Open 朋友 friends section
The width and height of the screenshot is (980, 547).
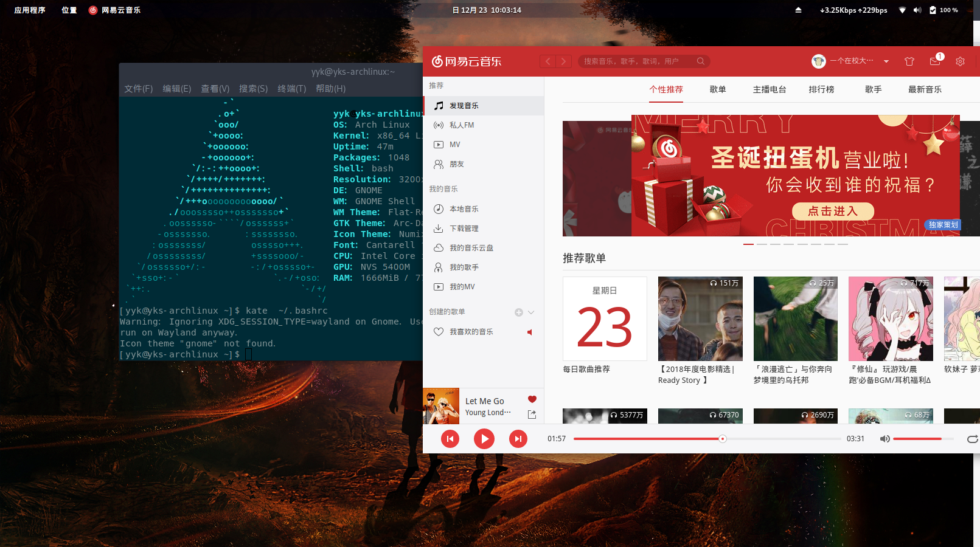click(484, 164)
